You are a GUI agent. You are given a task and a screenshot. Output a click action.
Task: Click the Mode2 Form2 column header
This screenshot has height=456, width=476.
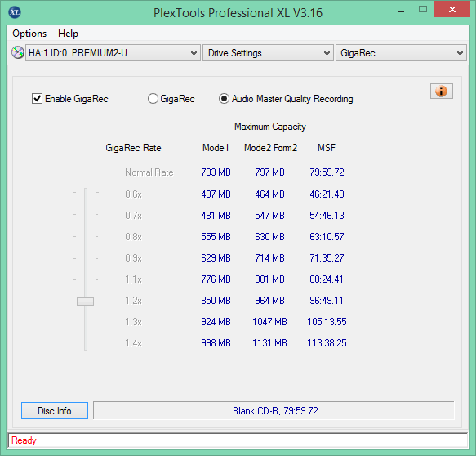point(270,148)
